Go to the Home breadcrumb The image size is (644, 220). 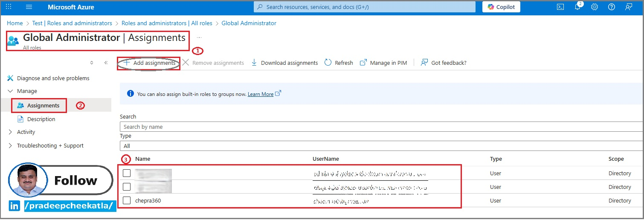[15, 23]
